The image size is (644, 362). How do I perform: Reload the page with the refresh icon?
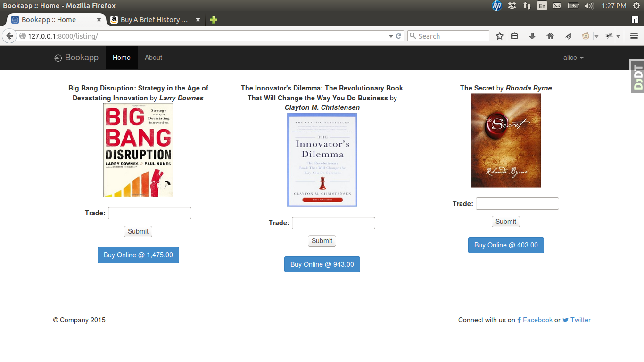(x=399, y=36)
